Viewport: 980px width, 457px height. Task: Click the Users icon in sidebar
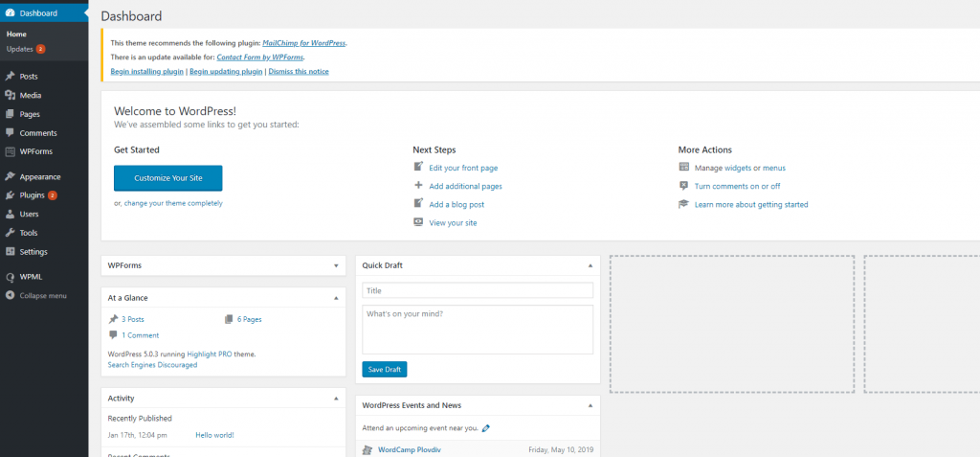click(10, 214)
